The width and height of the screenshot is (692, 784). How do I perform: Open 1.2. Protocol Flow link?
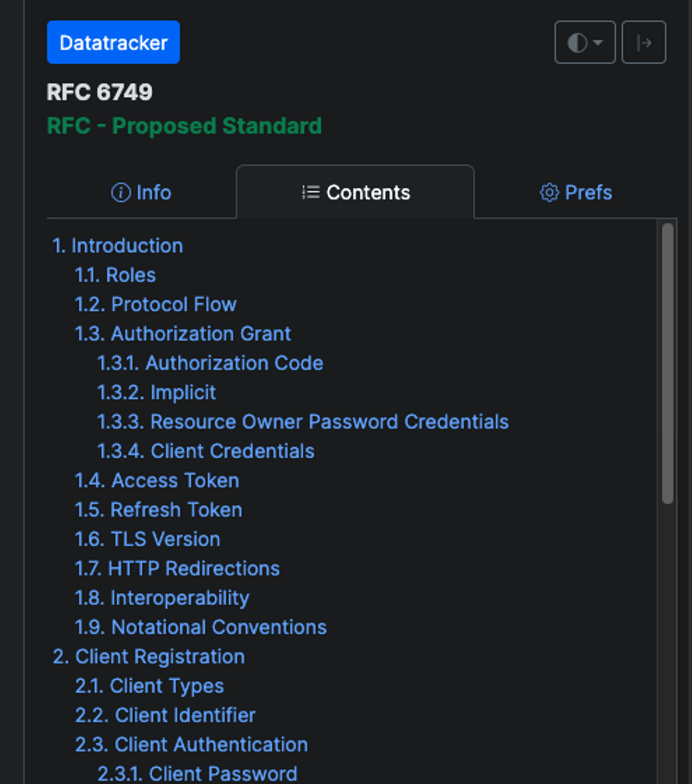[156, 305]
